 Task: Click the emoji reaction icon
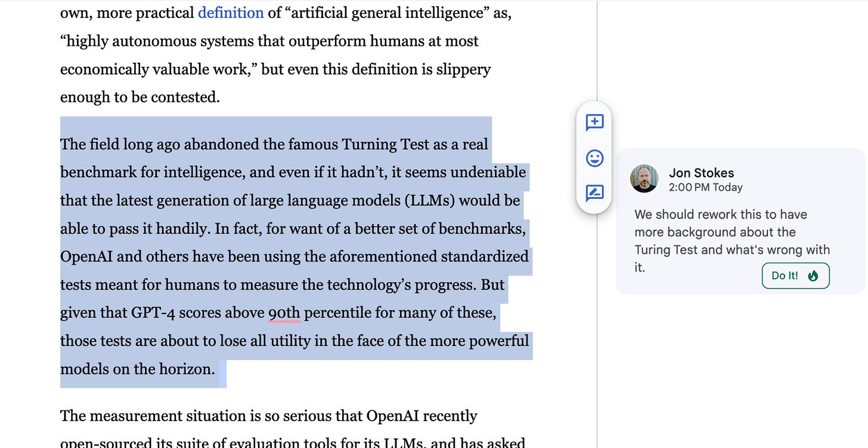pos(594,158)
